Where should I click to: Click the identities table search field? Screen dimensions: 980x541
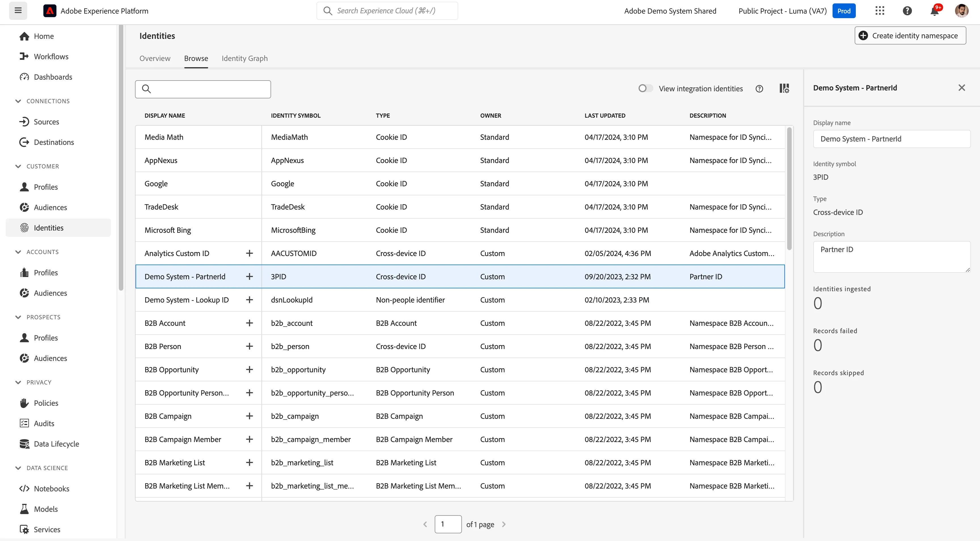[x=203, y=89]
